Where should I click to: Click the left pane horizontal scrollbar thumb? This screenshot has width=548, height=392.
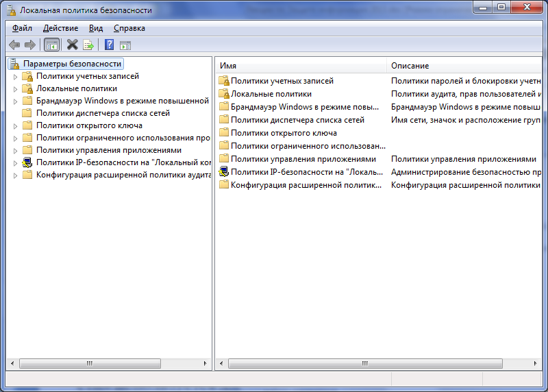tap(90, 363)
